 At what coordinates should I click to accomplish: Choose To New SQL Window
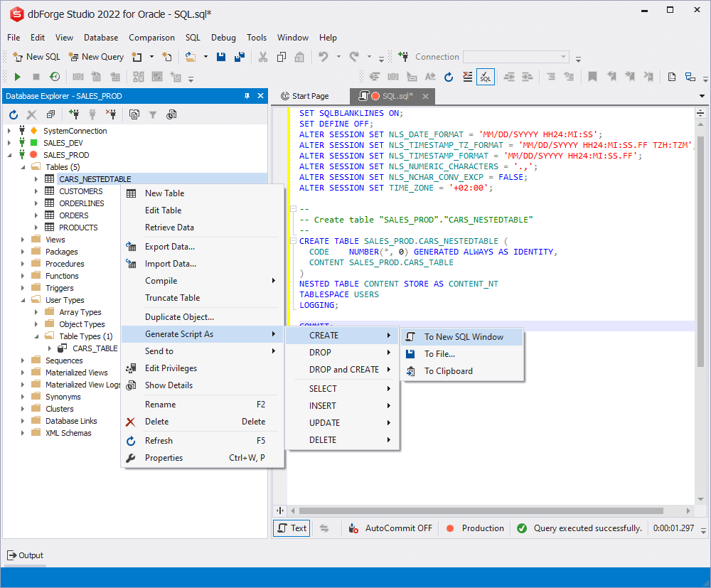pyautogui.click(x=463, y=337)
